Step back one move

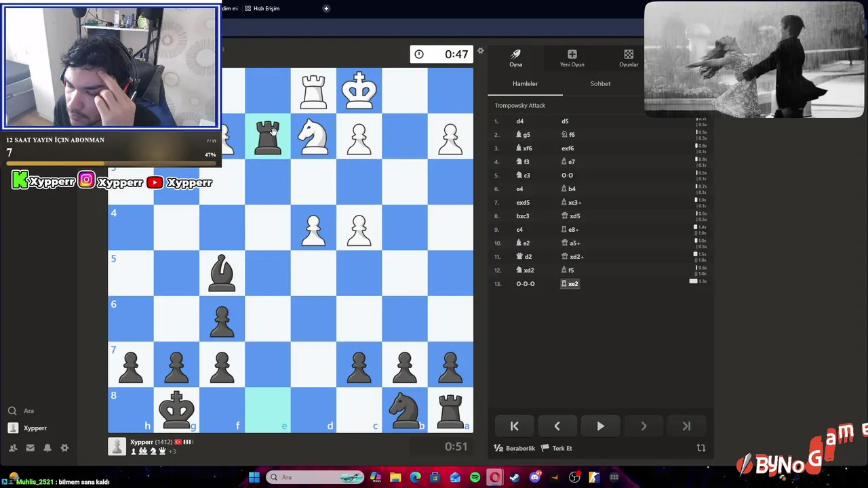click(557, 426)
